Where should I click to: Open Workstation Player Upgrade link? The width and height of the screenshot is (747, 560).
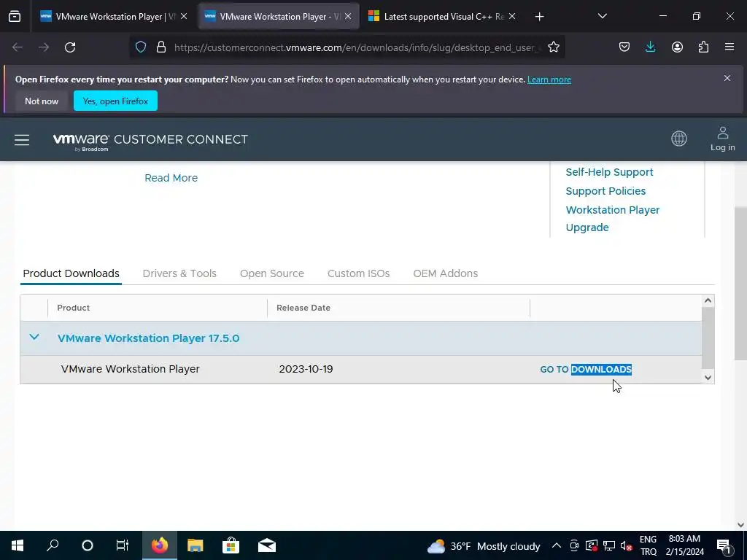click(x=612, y=219)
